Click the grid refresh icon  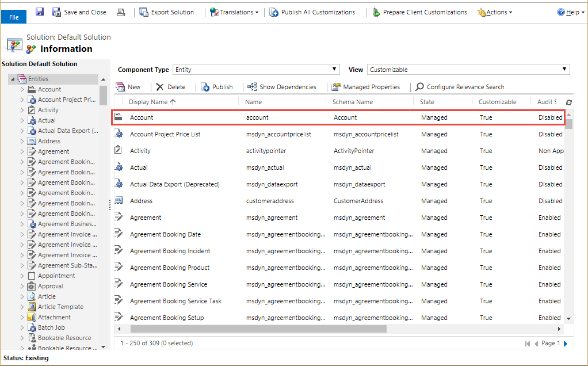[568, 102]
